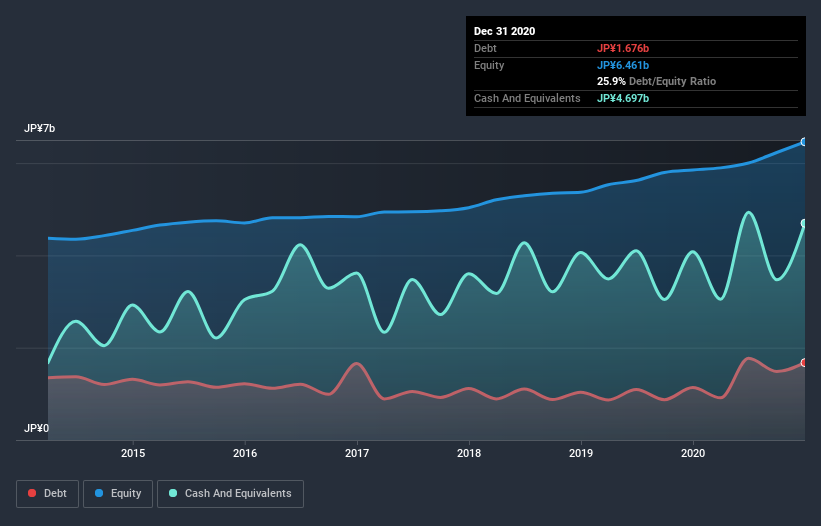Select the 2016 x-axis label
The image size is (821, 526).
(x=245, y=453)
